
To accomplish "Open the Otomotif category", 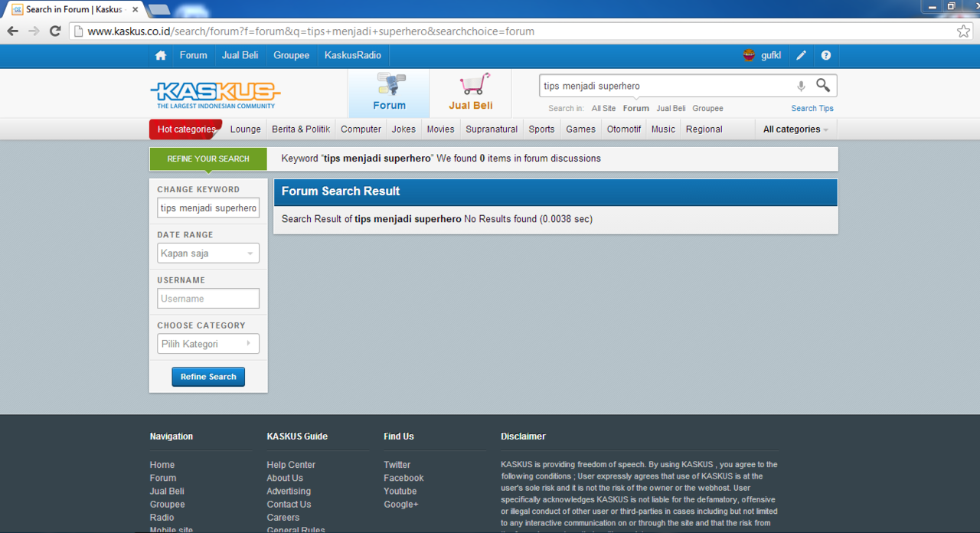I will [624, 129].
